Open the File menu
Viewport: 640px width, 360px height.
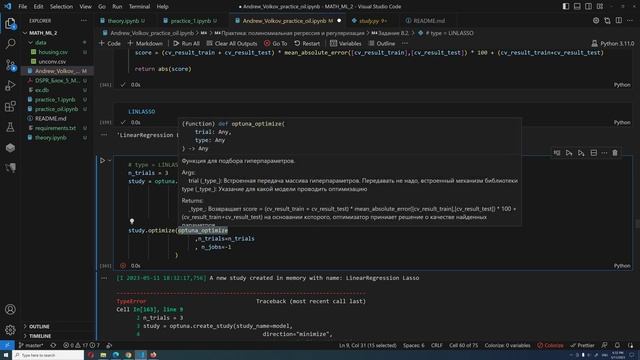23,7
